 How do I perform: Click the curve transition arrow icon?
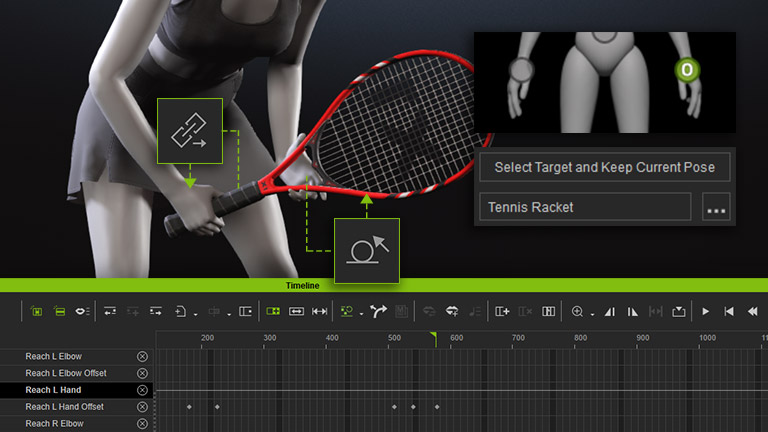click(378, 312)
